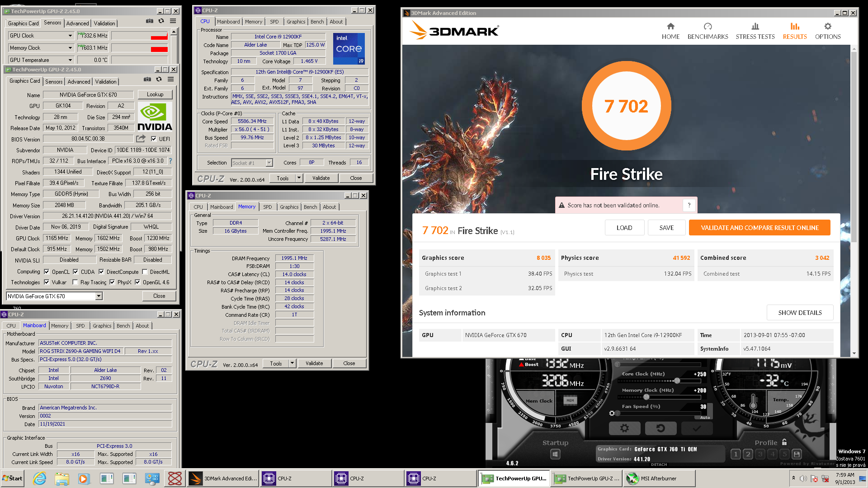Enable the Ray Tracing checkbox
Viewport: 868px width, 488px height.
(75, 282)
